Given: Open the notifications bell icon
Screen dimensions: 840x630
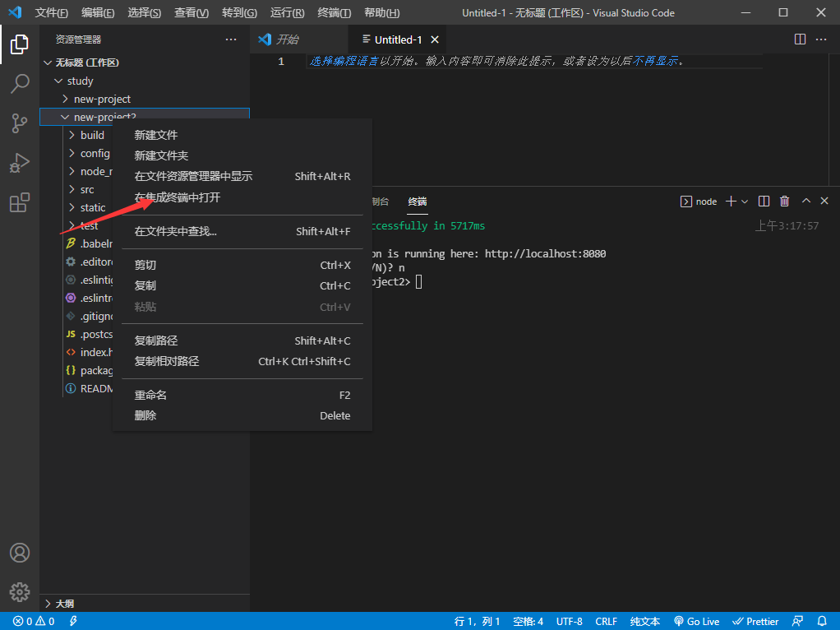Looking at the screenshot, I should [822, 621].
